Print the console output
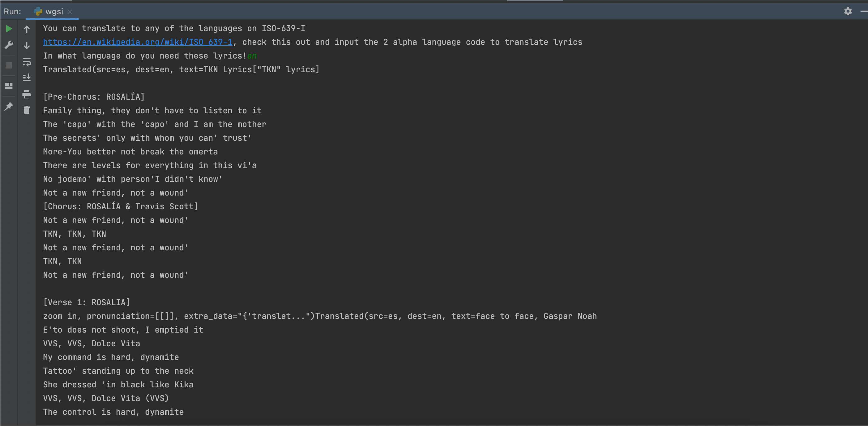868x426 pixels. (x=27, y=94)
